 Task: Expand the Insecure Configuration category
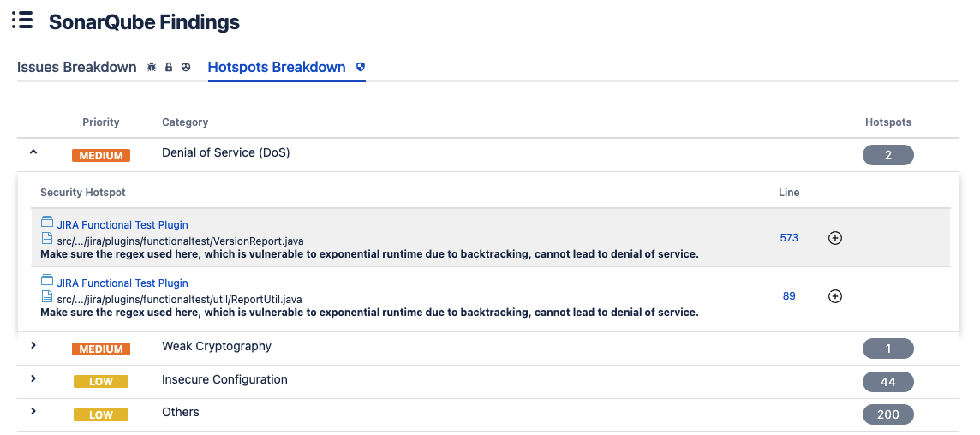[33, 378]
